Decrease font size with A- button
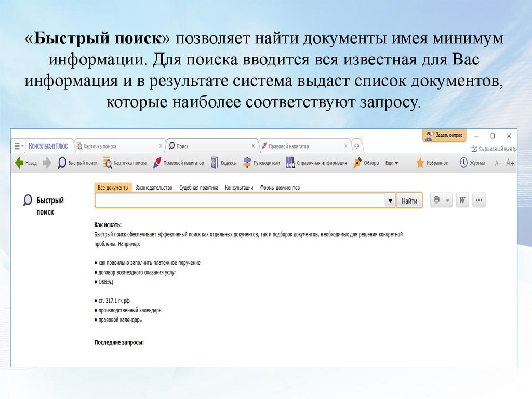Screen dimensions: 532x399 [x=498, y=163]
